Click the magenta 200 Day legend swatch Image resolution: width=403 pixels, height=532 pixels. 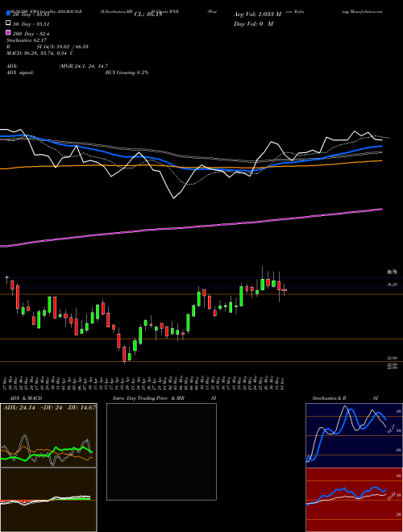(8, 33)
